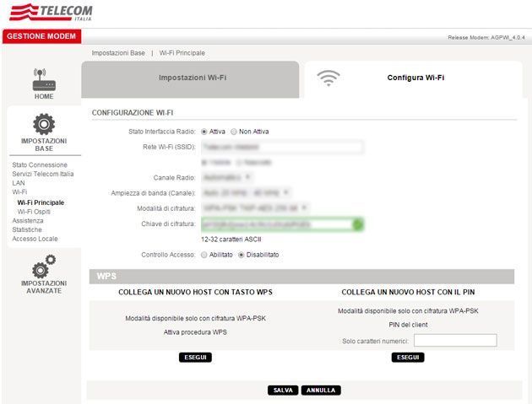Image resolution: width=532 pixels, height=404 pixels.
Task: Switch to the Impostazioni Wi-Fi tab
Action: point(192,78)
